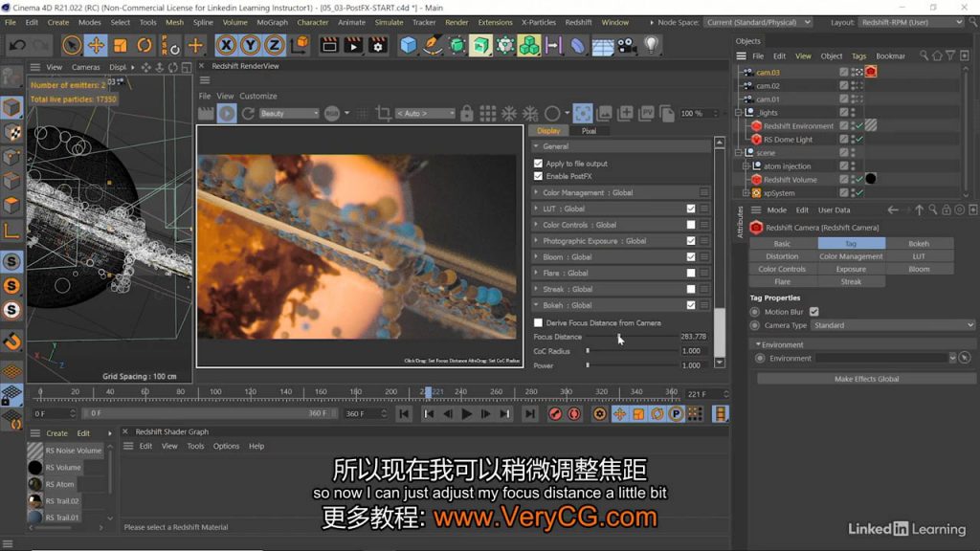Select the Scale tool
The height and width of the screenshot is (551, 980).
120,45
